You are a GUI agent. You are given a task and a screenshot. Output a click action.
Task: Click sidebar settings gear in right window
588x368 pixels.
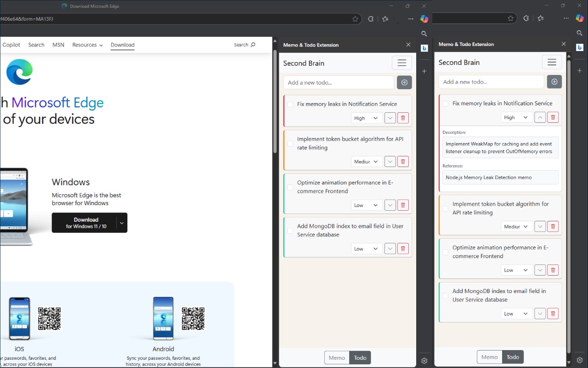tap(580, 360)
